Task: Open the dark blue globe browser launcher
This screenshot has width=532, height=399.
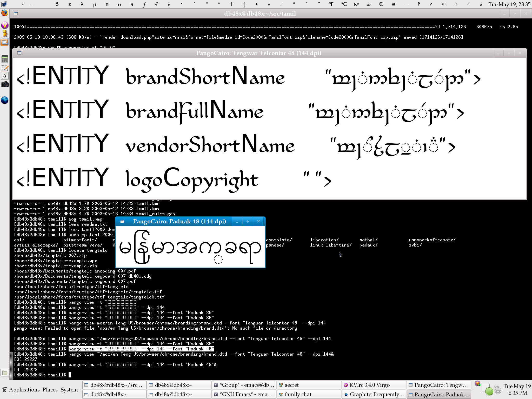Action: click(x=5, y=100)
